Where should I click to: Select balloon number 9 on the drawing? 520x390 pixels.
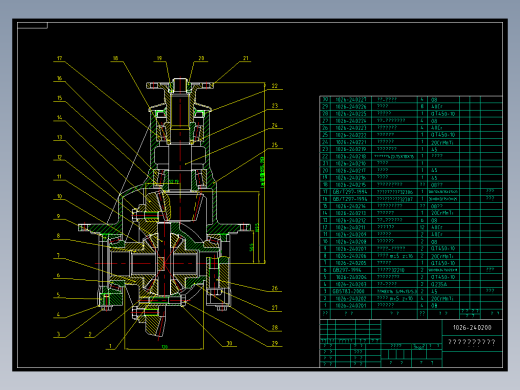click(x=58, y=216)
